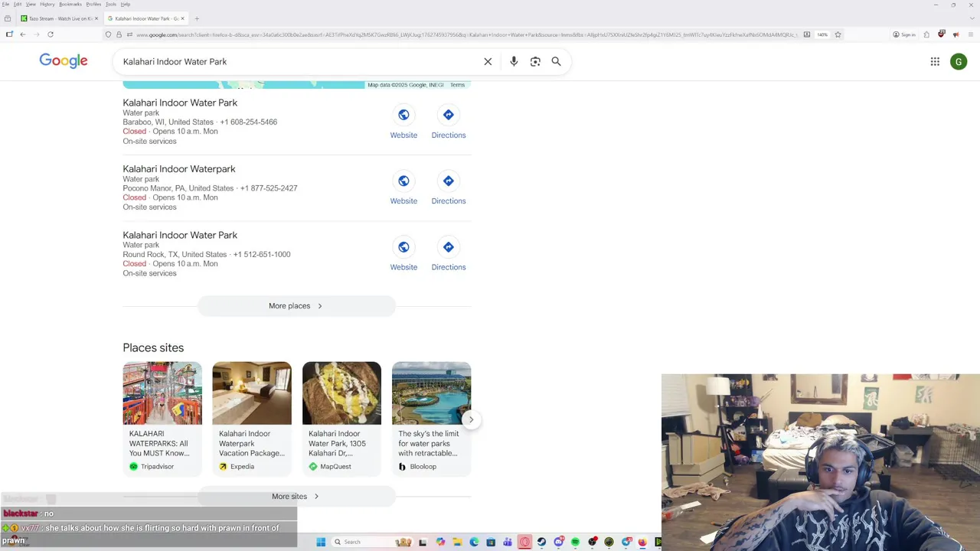Screen dimensions: 980x551
Task: Open a new tab with the plus button
Action: [x=197, y=18]
